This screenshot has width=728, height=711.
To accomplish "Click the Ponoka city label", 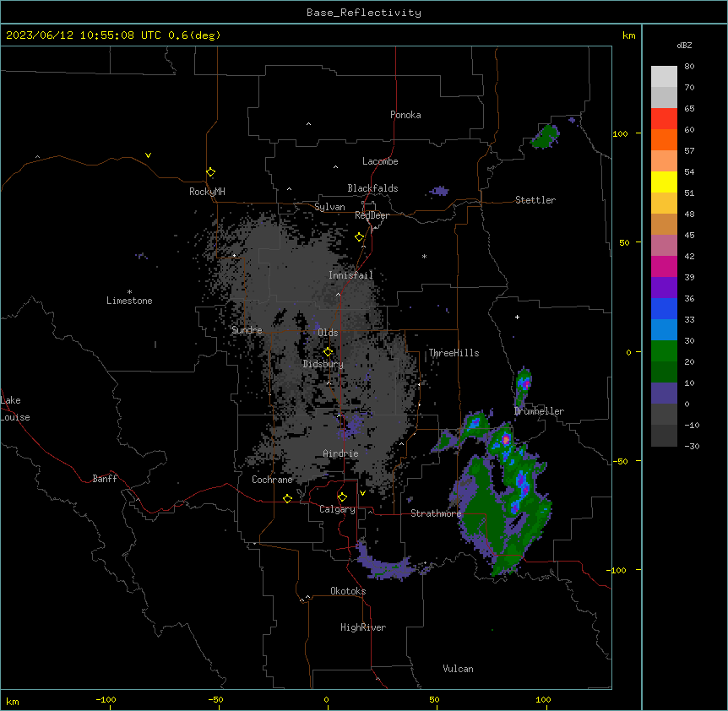I will (x=405, y=115).
